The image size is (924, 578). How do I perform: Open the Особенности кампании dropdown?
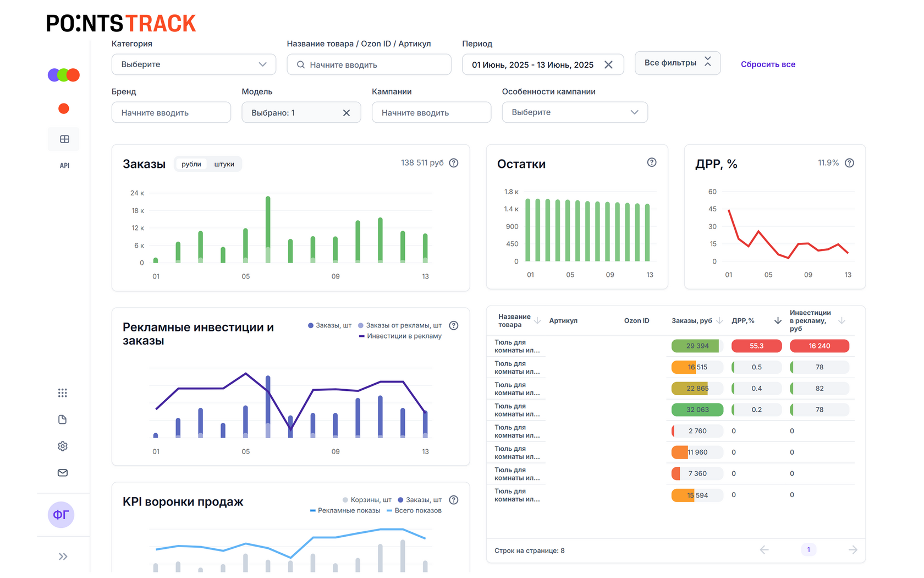click(x=575, y=112)
